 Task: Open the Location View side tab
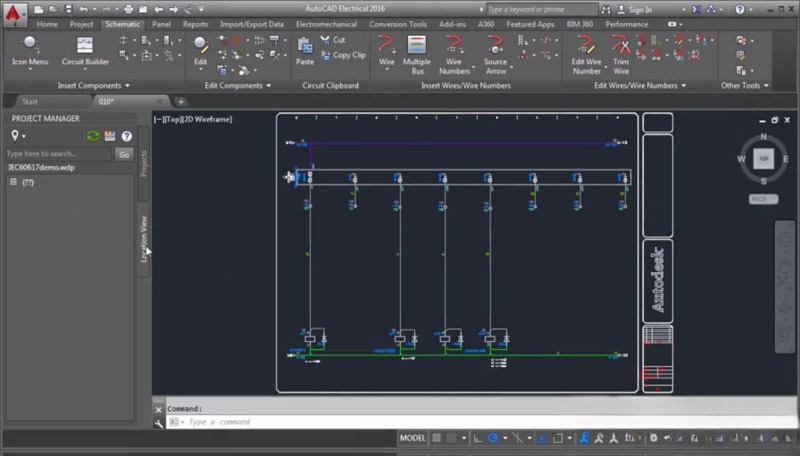tap(143, 239)
